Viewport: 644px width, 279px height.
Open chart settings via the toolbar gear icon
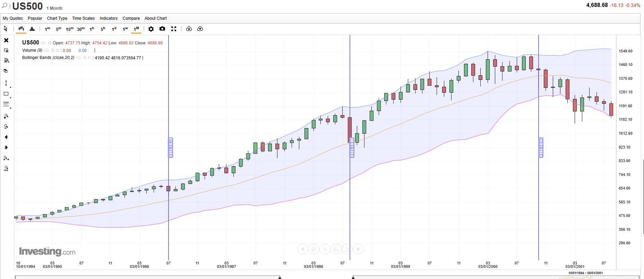[151, 29]
